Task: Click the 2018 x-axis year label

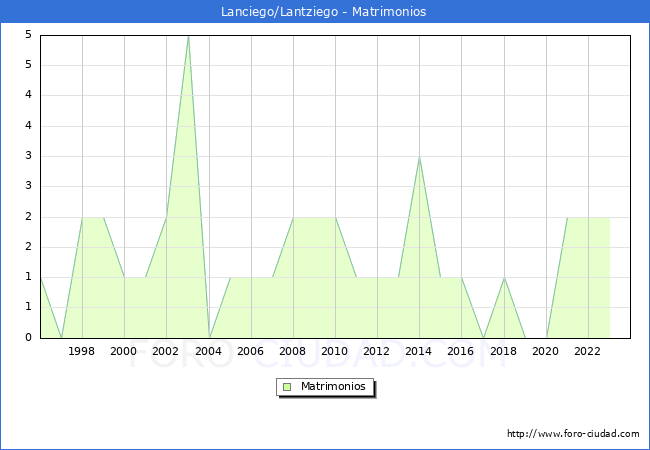Action: [503, 351]
